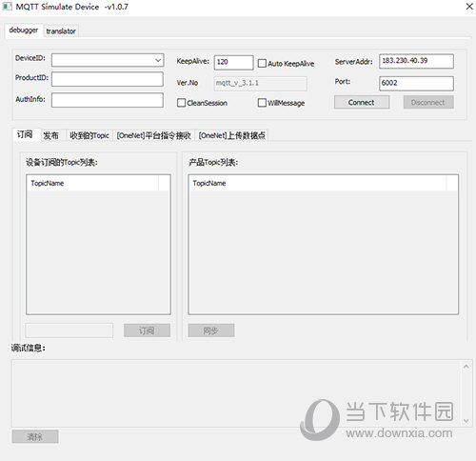Viewport: 476px width, 461px height.
Task: Click the 产品Topic列表 label
Action: coord(213,163)
